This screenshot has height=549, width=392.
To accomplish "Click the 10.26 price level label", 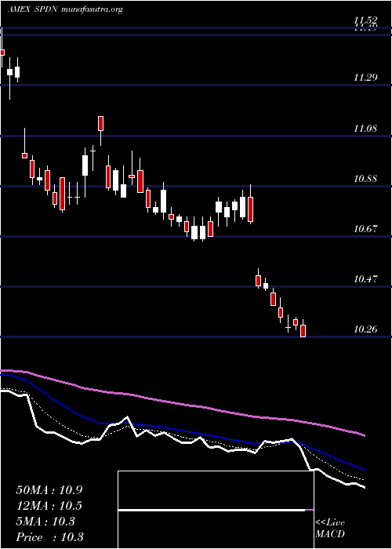I will click(x=365, y=329).
